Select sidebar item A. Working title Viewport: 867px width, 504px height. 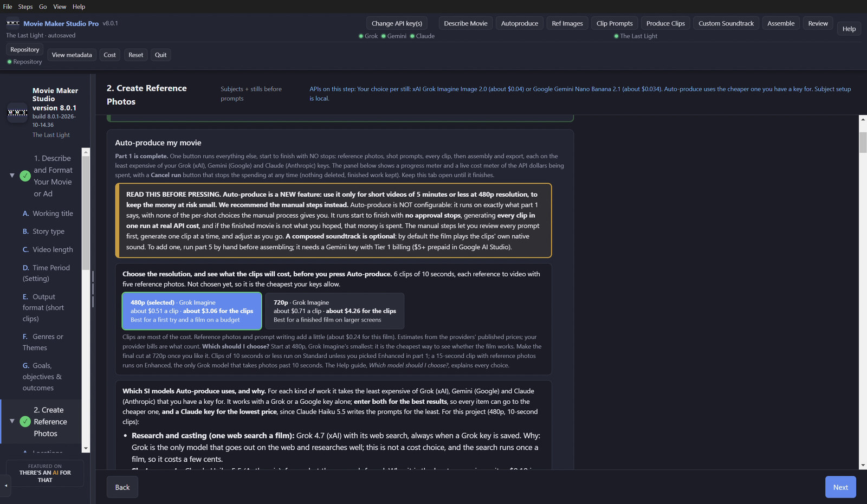(x=48, y=214)
